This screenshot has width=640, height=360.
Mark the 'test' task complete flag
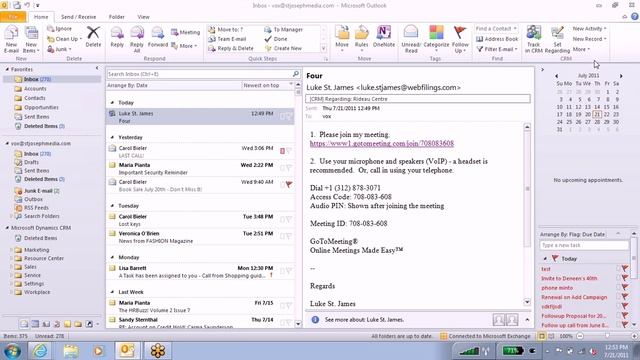point(624,269)
